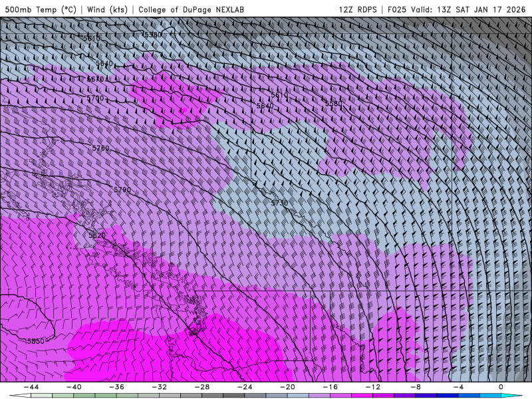The width and height of the screenshot is (532, 399).
Task: Click the 'F025' forecast hour label
Action: click(398, 10)
